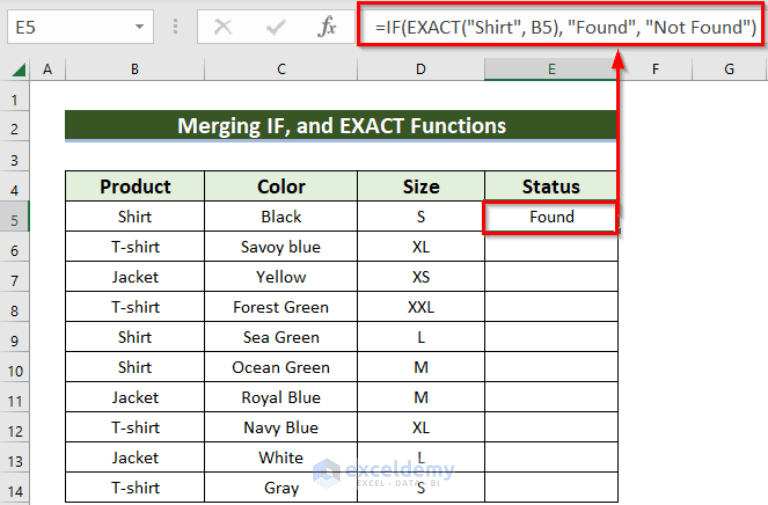This screenshot has width=768, height=505.
Task: Select 'T-shirt' in the Savoy blue row
Action: [135, 247]
